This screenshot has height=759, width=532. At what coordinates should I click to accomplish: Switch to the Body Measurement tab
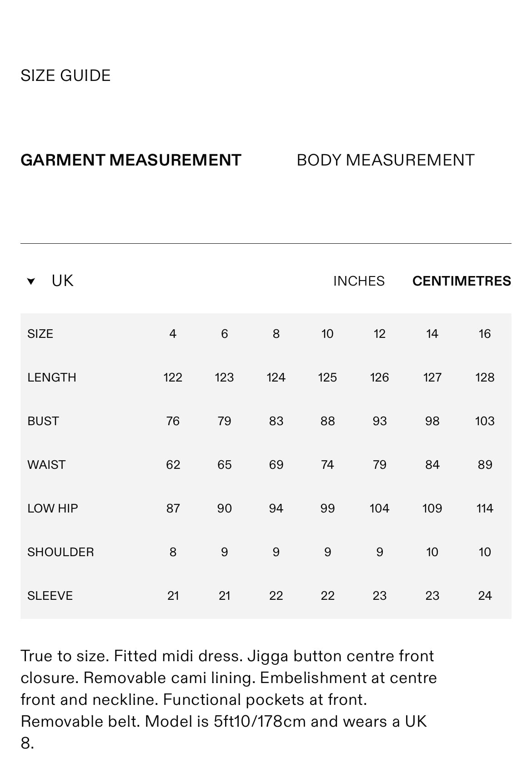tap(385, 160)
